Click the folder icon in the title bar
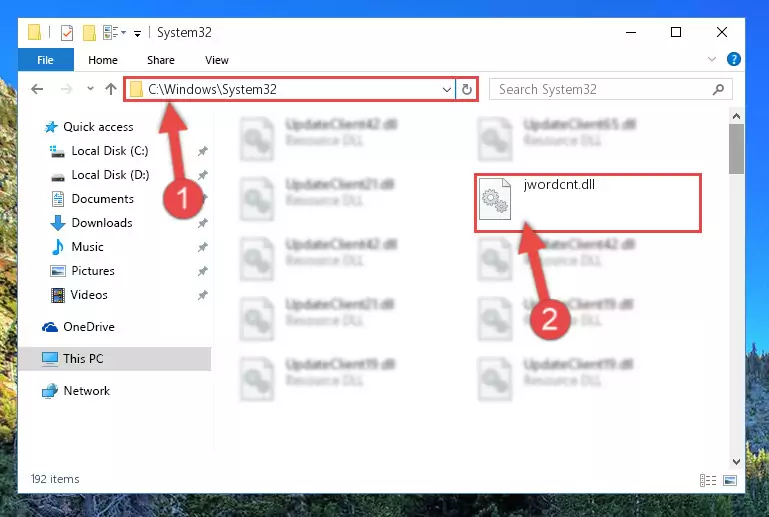Image resolution: width=769 pixels, height=517 pixels. [34, 32]
